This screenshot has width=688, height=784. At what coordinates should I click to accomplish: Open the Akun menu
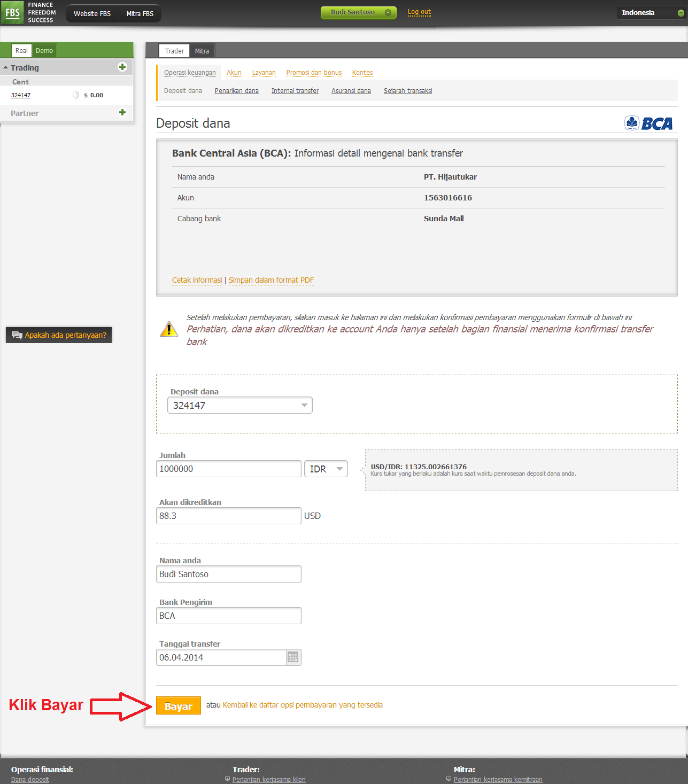pos(234,73)
